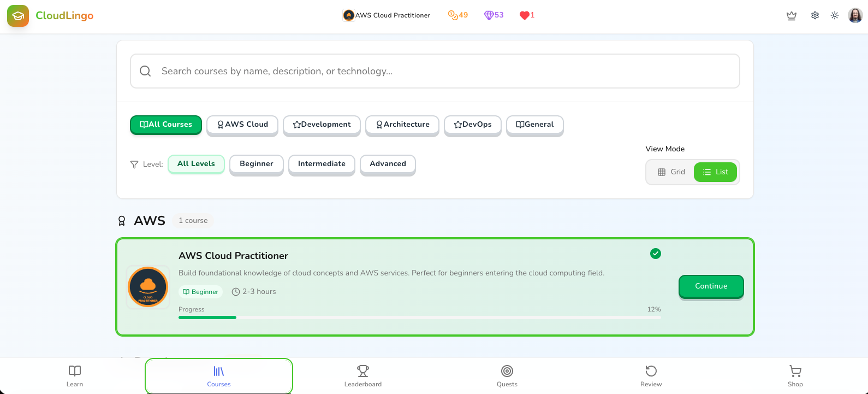Viewport: 868px width, 394px height.
Task: Click the 12% progress value
Action: pos(654,309)
